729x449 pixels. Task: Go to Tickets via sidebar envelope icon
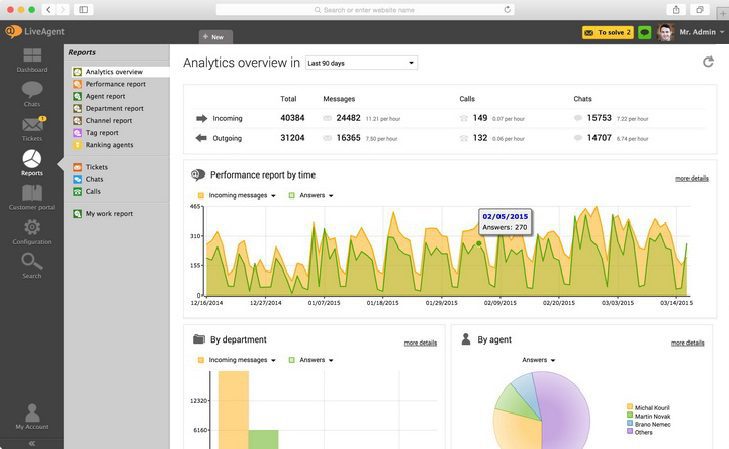click(x=32, y=128)
